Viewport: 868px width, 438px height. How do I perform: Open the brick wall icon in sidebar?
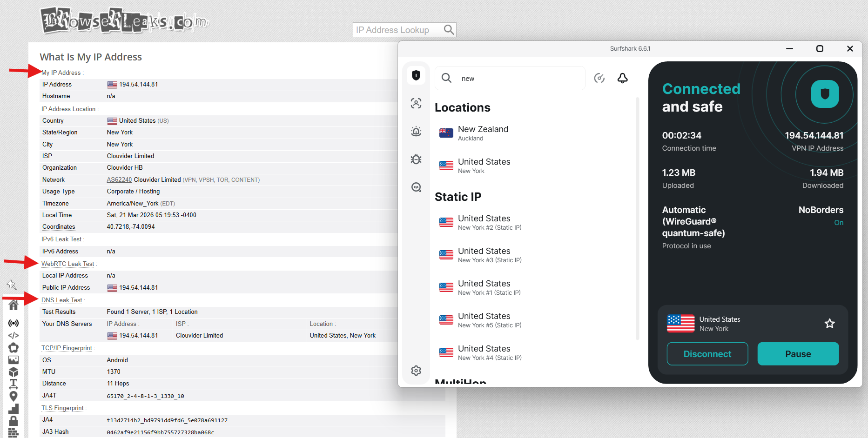click(13, 433)
